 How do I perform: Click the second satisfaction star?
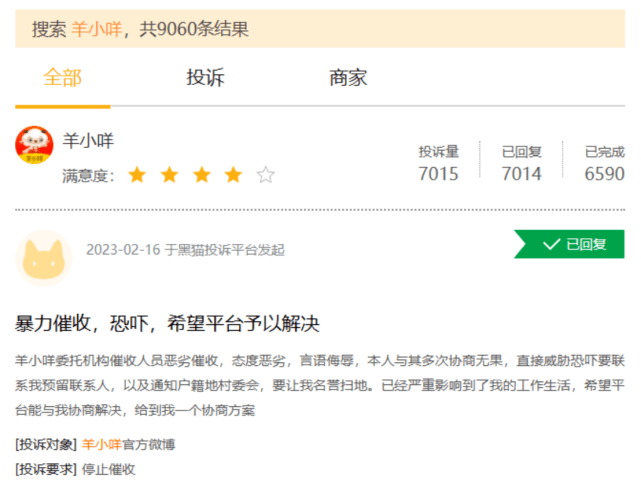pos(169,176)
